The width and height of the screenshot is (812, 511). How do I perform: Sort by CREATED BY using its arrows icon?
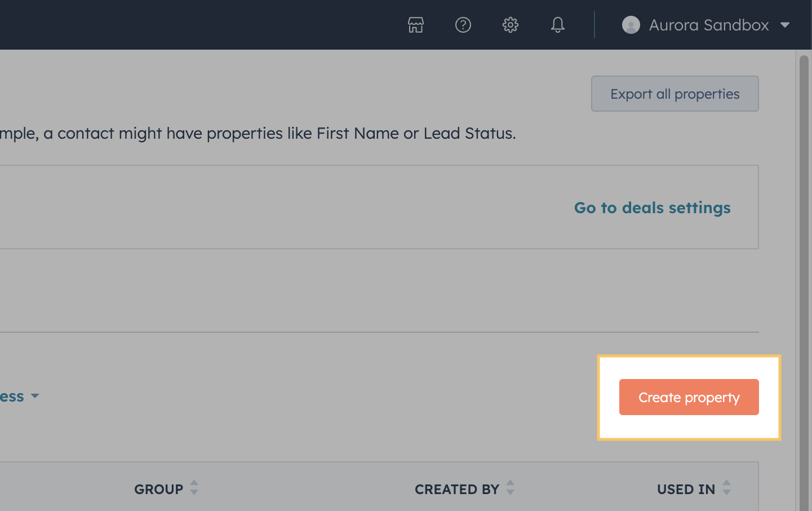(x=510, y=488)
